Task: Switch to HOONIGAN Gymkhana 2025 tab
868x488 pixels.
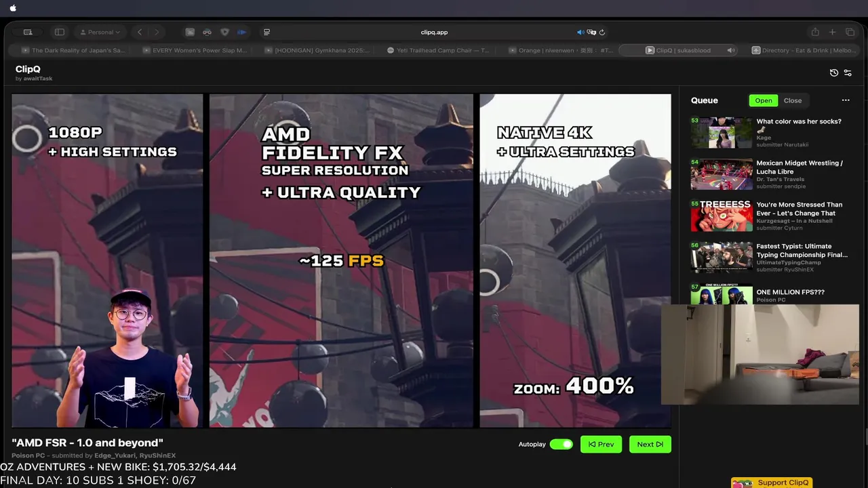Action: point(317,50)
